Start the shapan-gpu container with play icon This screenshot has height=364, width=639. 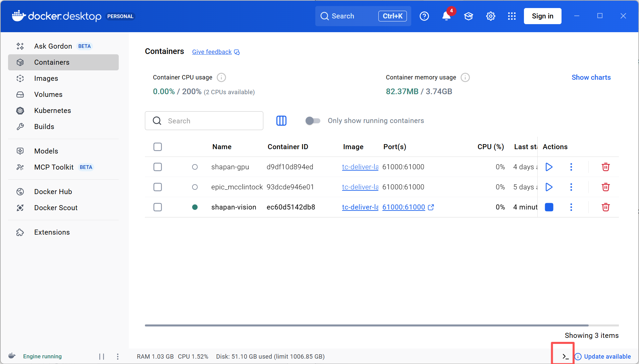pos(549,167)
